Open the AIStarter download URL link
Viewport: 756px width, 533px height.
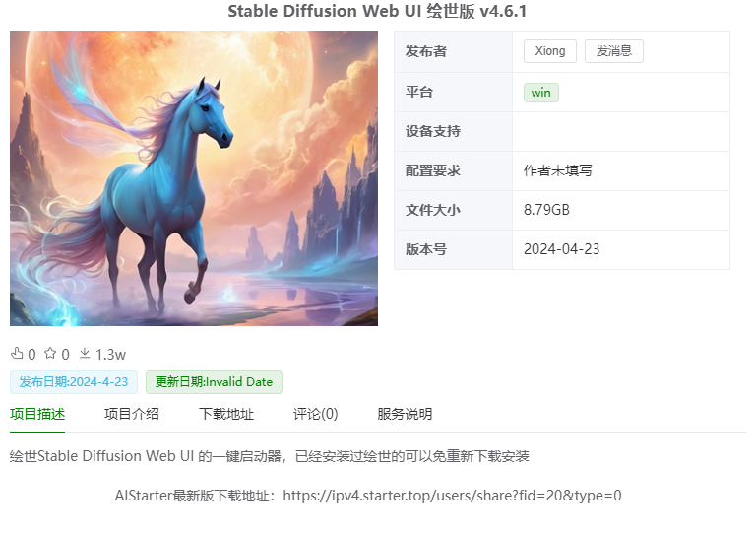(452, 496)
